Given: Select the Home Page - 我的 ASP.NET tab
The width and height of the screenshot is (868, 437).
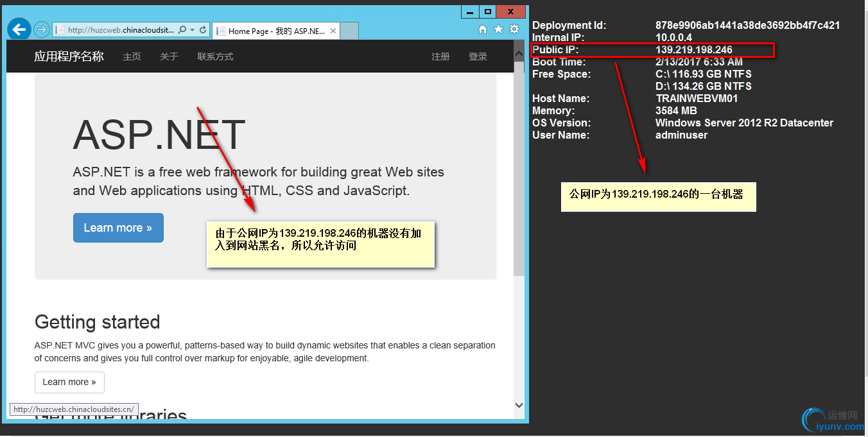Looking at the screenshot, I should [276, 31].
